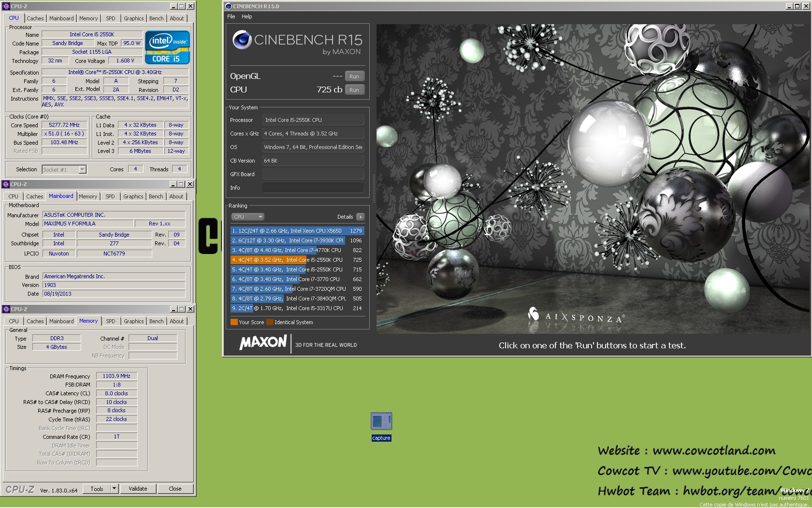
Task: Click top CPU-Z window title icon
Action: [x=6, y=6]
